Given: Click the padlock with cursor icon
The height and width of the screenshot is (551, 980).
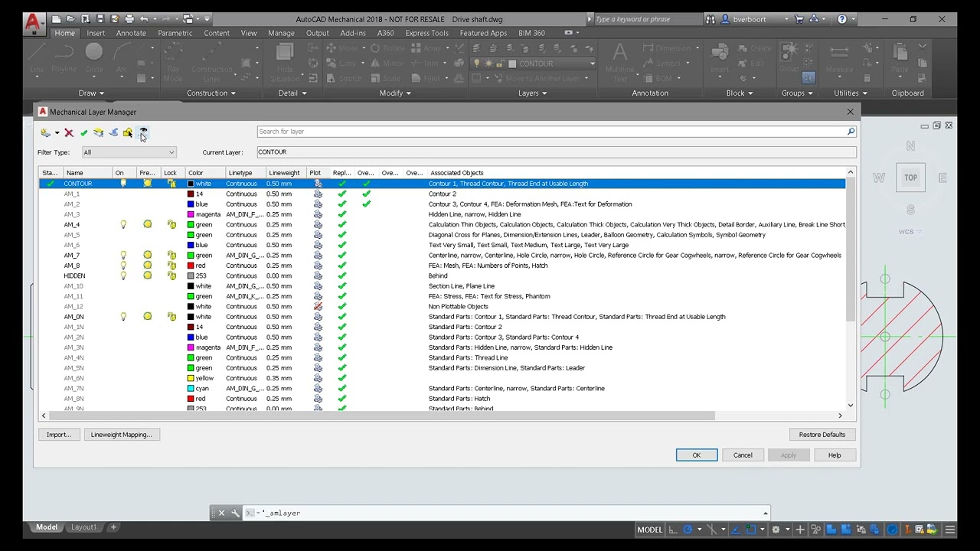Looking at the screenshot, I should click(128, 133).
